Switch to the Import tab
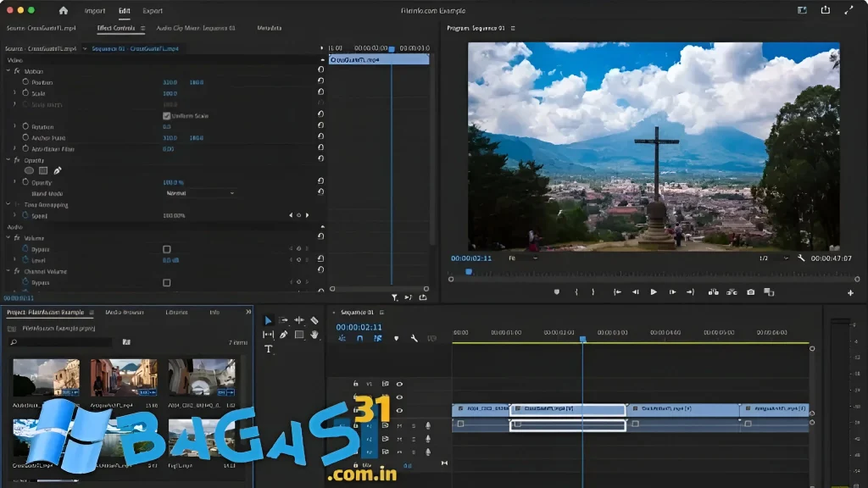 point(95,10)
